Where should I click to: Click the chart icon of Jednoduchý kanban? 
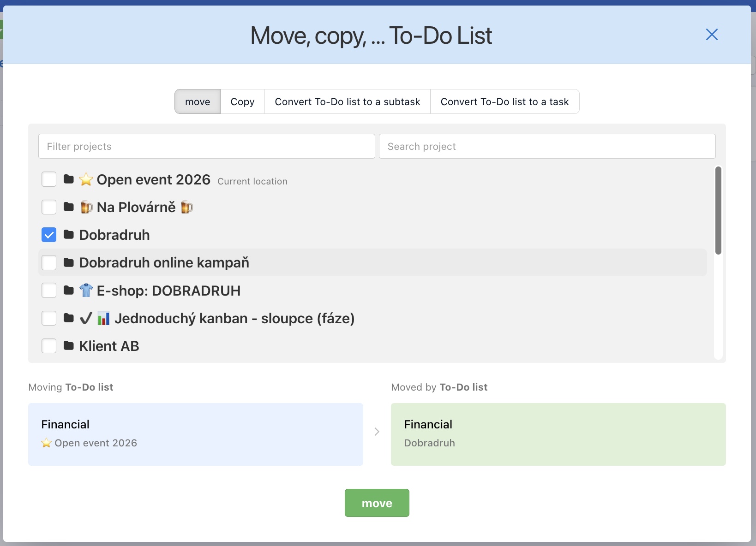103,318
